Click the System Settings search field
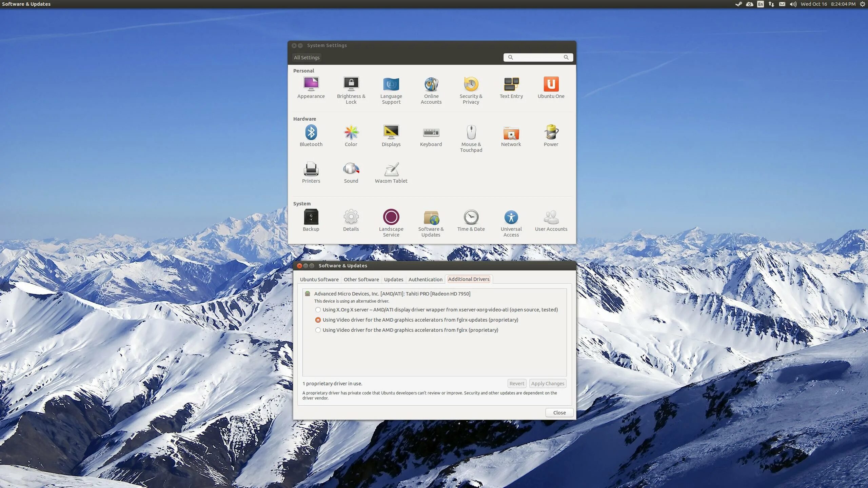 pos(538,58)
